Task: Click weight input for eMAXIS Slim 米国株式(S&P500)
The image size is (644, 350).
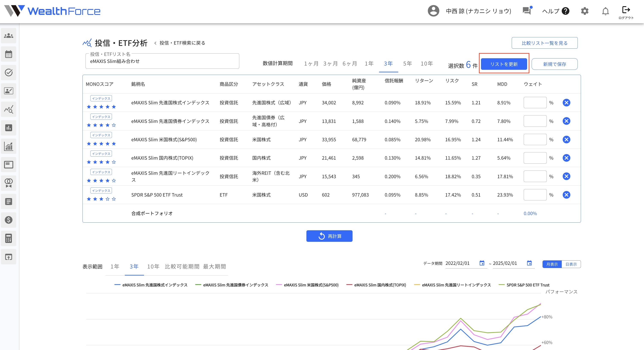Action: coord(535,140)
